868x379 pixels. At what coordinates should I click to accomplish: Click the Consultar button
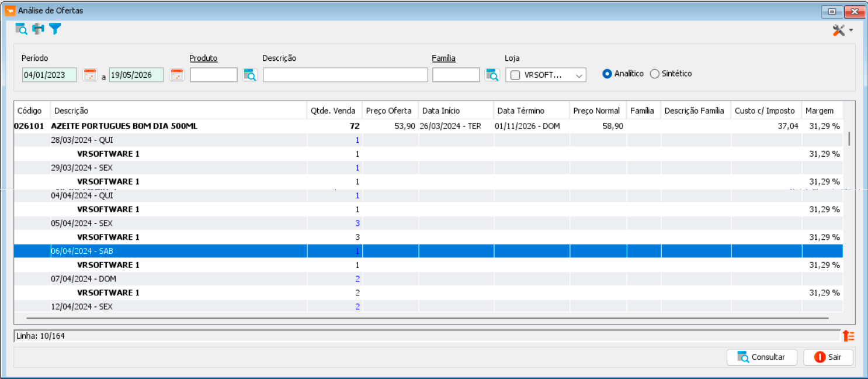[x=762, y=357]
